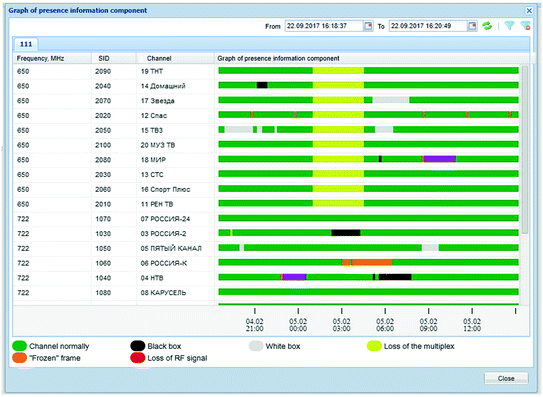Click the Loss of RF signal red swatch

click(x=137, y=358)
